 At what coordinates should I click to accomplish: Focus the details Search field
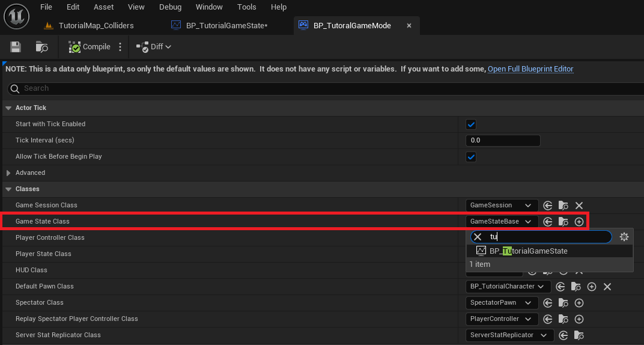pyautogui.click(x=325, y=88)
